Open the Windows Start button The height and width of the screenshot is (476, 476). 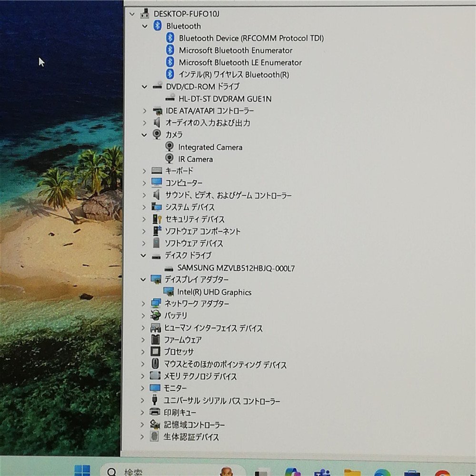tap(82, 471)
